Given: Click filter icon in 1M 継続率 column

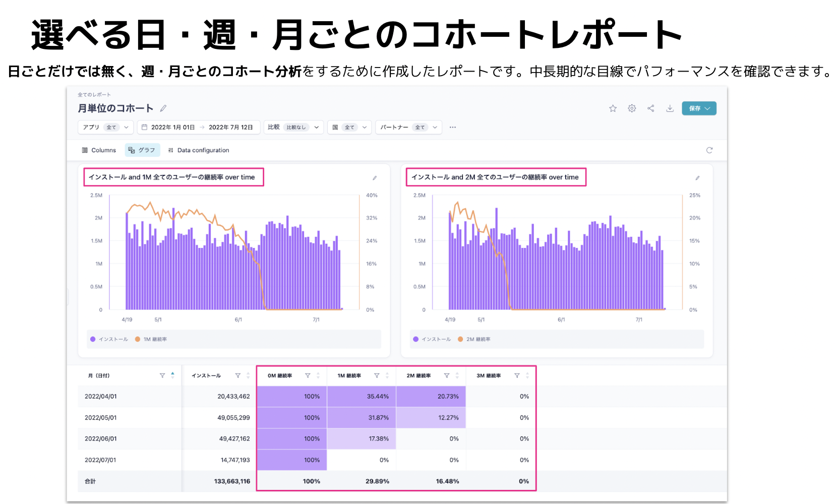Looking at the screenshot, I should pos(377,375).
